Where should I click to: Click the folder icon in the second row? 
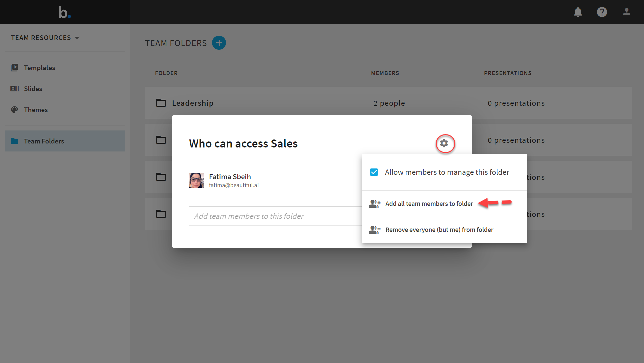161,140
